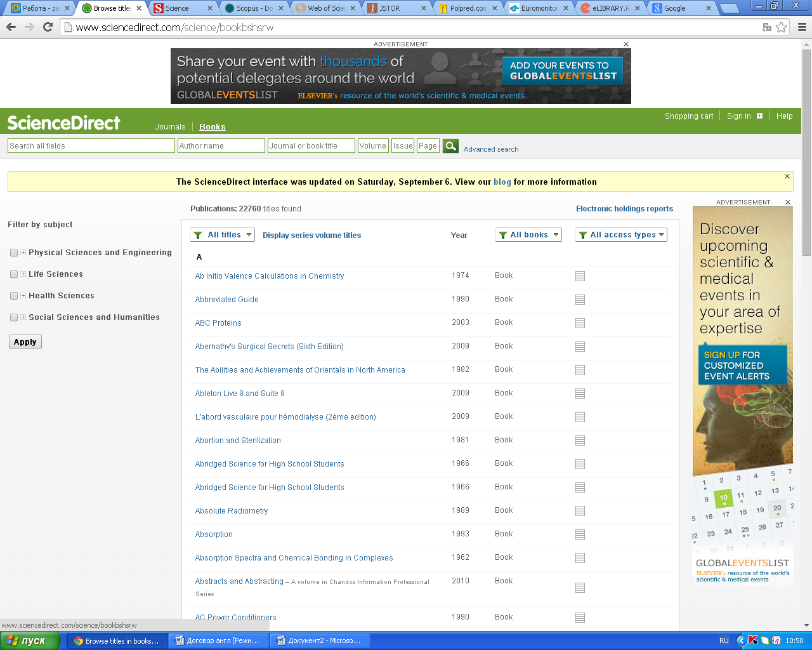Close the right sidebar advertisement

click(x=788, y=202)
